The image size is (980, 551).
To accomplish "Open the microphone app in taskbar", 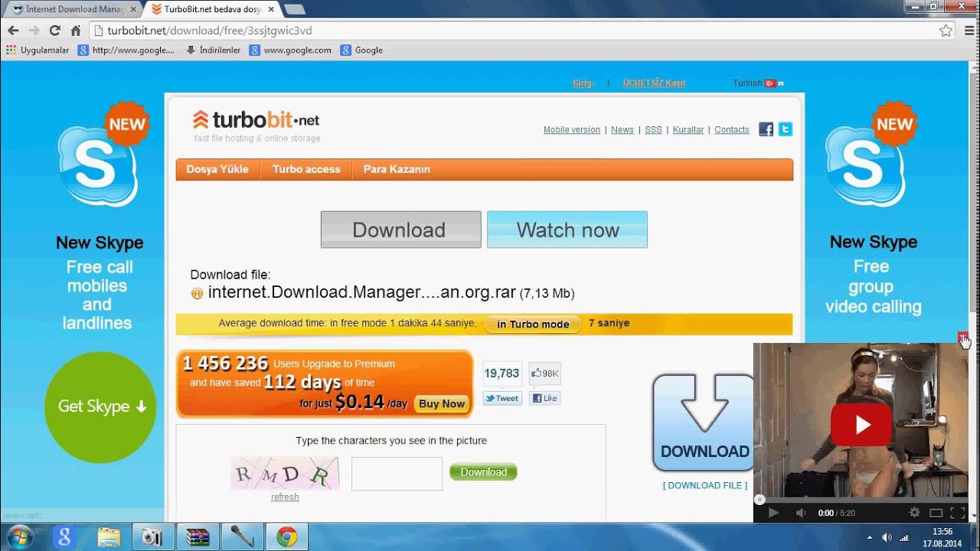I will pos(243,537).
